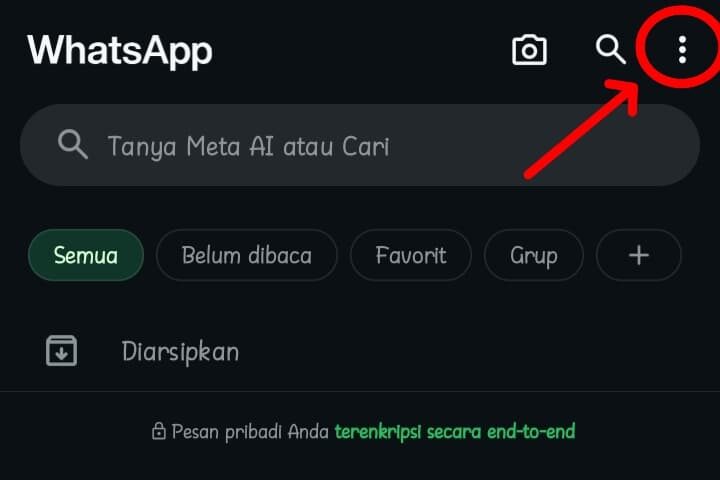Click the archive box icon
Viewport: 720px width, 480px height.
click(x=62, y=351)
